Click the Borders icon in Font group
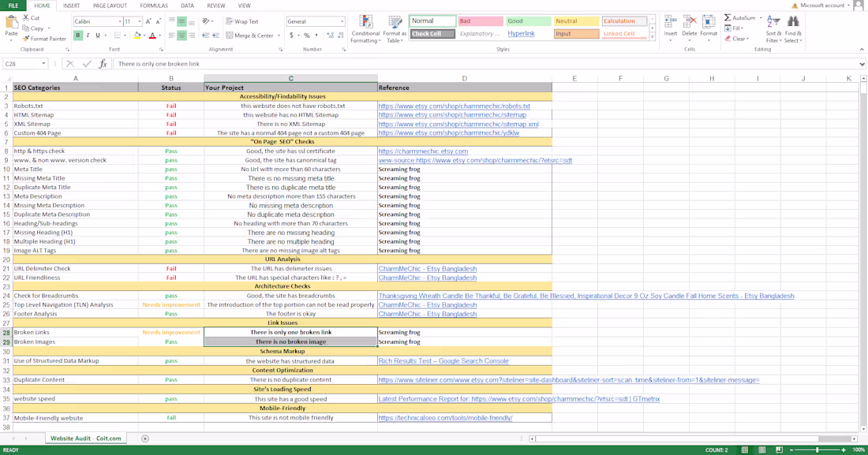This screenshot has width=868, height=455. tap(118, 35)
